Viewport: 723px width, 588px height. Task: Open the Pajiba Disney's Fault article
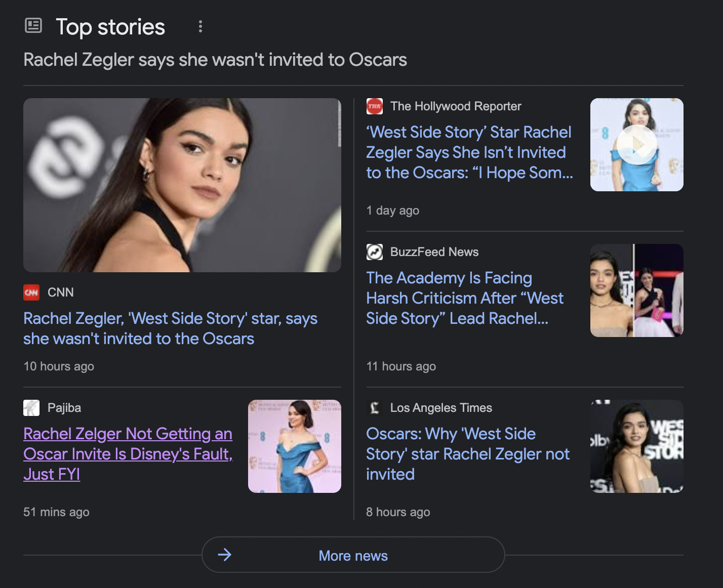click(x=128, y=454)
